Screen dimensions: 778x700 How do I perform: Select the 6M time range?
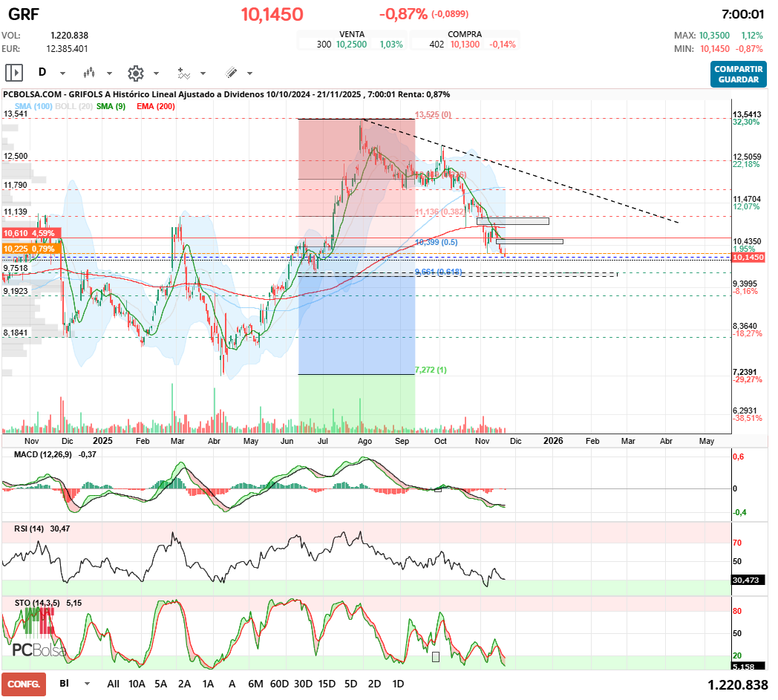pyautogui.click(x=255, y=684)
